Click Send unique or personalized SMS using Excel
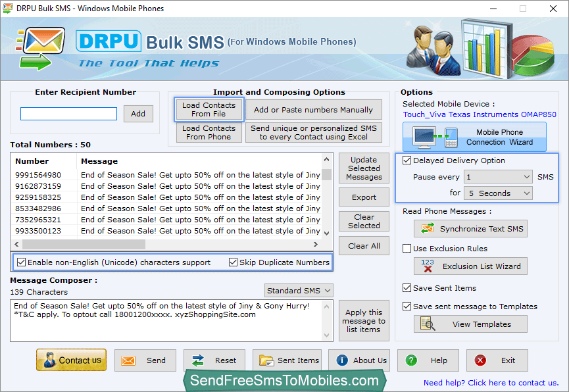The height and width of the screenshot is (392, 569). coord(314,132)
